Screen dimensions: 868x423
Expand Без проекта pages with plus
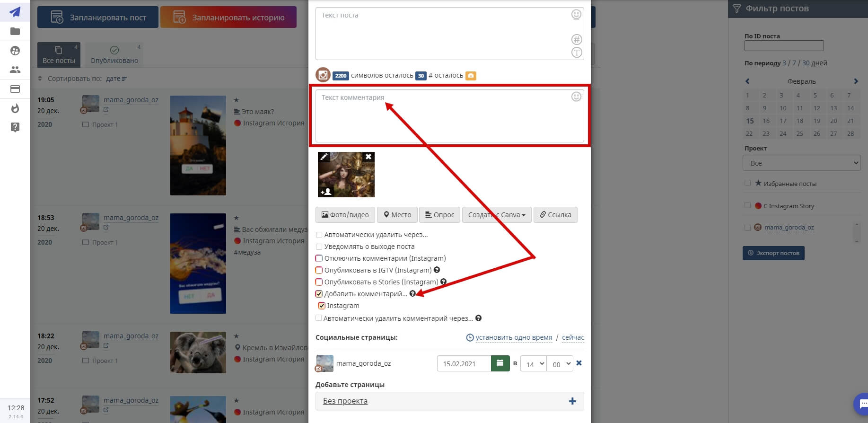tap(572, 401)
